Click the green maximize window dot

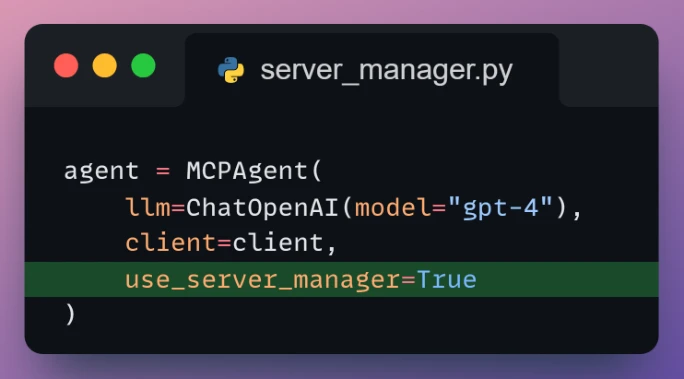pyautogui.click(x=143, y=65)
